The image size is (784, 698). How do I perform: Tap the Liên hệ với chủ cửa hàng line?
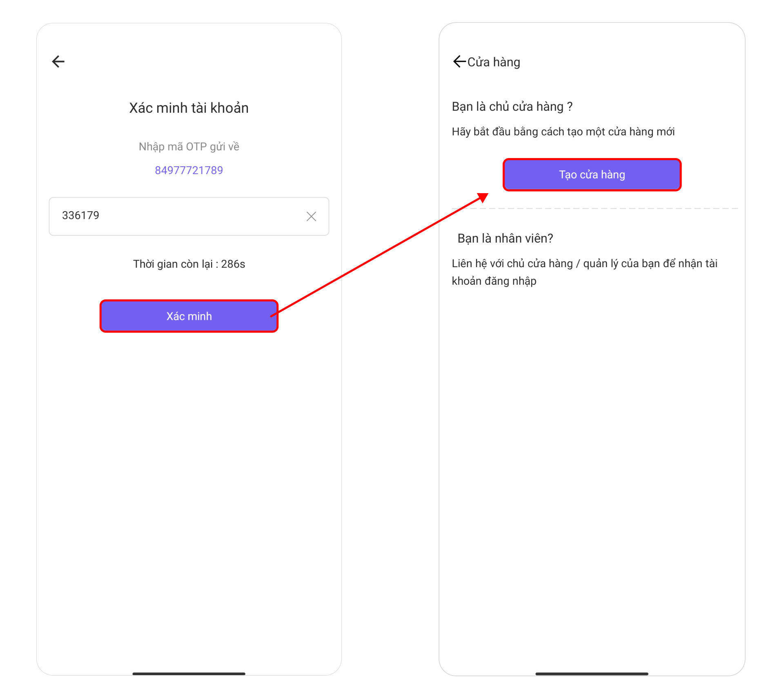pyautogui.click(x=584, y=263)
